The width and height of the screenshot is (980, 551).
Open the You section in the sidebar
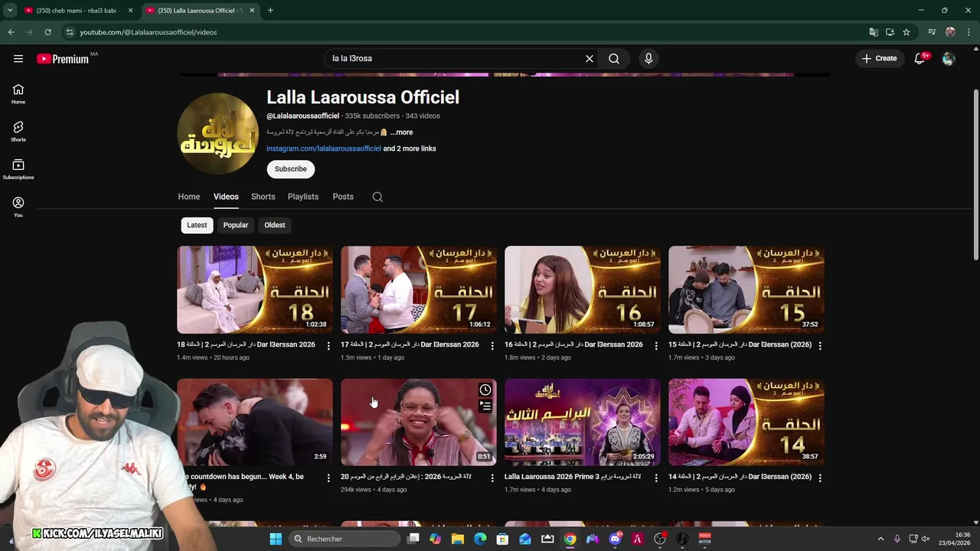click(x=18, y=207)
